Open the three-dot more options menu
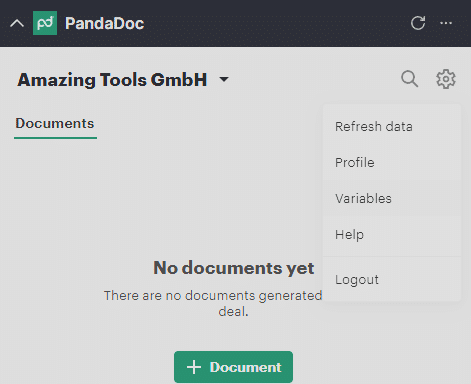 point(446,23)
